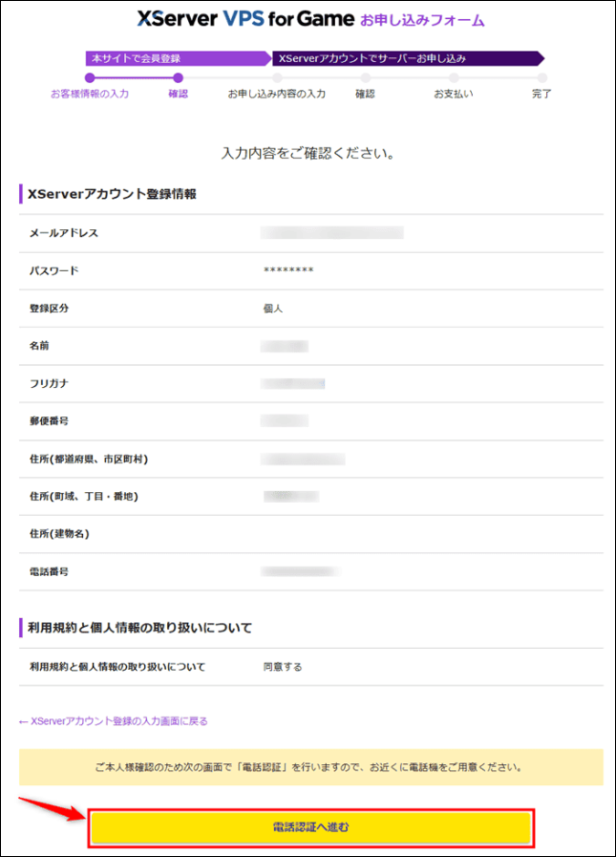The height and width of the screenshot is (857, 616).
Task: Select the お申し込み内容の入力 step label
Action: pos(277,94)
